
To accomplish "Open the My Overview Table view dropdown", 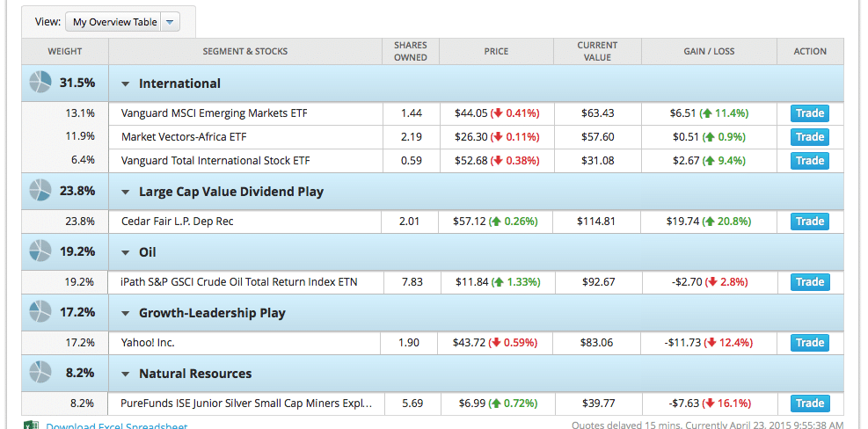I will pyautogui.click(x=122, y=22).
